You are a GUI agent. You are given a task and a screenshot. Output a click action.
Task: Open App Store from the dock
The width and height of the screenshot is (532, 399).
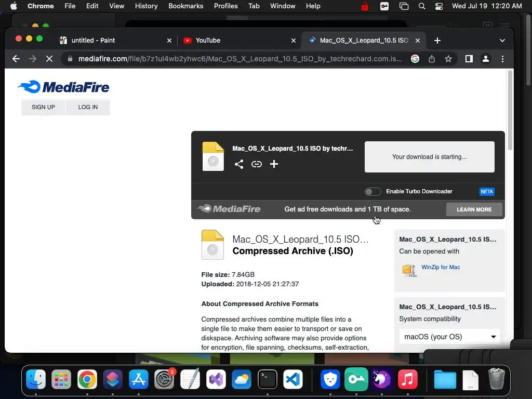click(x=138, y=379)
